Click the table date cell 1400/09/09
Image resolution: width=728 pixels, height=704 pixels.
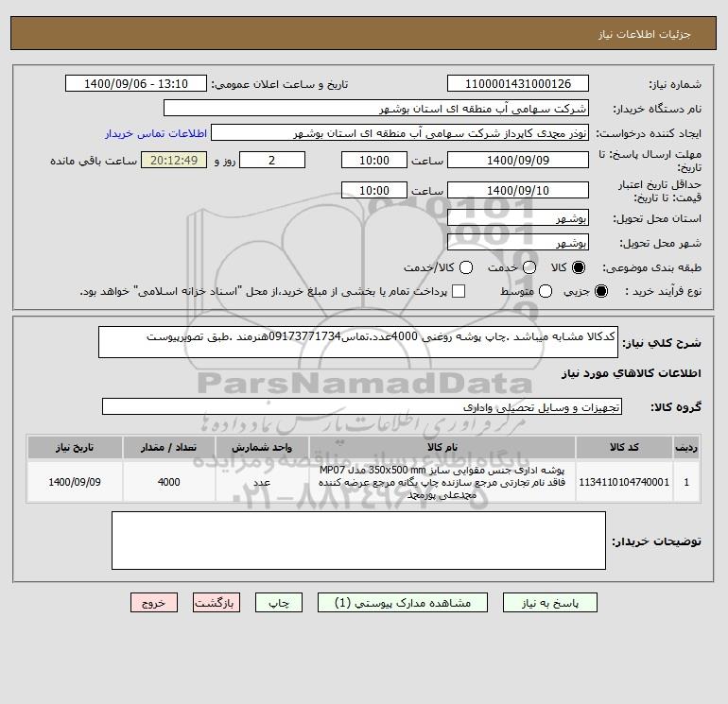point(75,482)
